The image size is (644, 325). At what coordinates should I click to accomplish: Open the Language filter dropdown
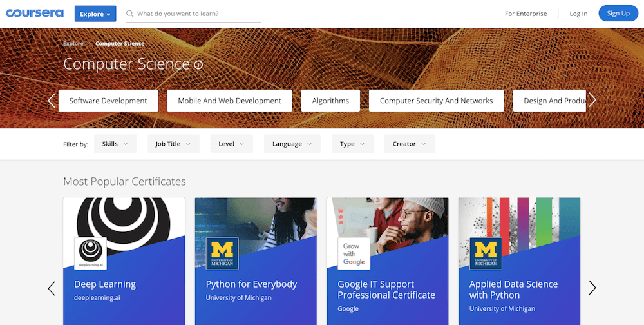tap(292, 144)
